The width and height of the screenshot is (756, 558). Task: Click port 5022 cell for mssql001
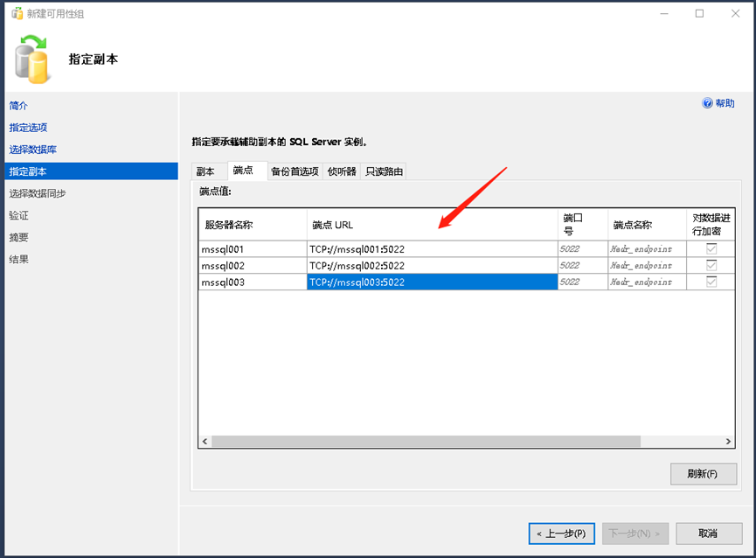(x=582, y=249)
